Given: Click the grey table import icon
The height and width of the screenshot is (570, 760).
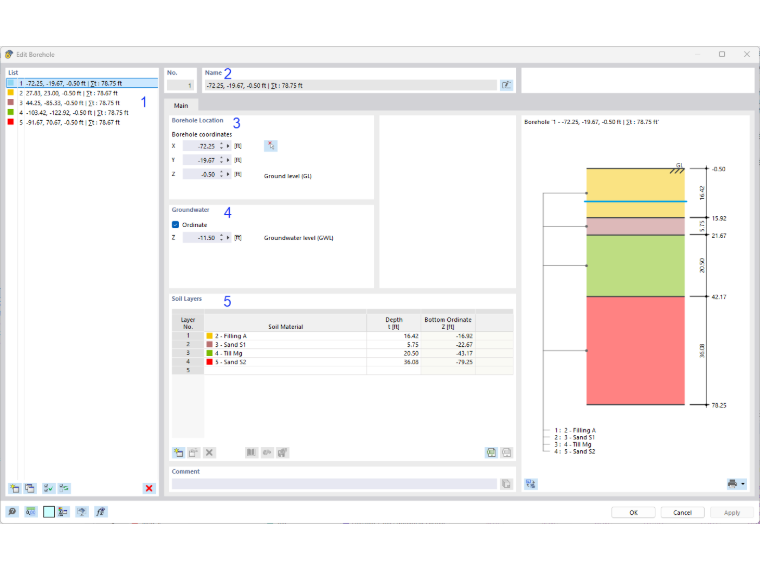Looking at the screenshot, I should (507, 453).
